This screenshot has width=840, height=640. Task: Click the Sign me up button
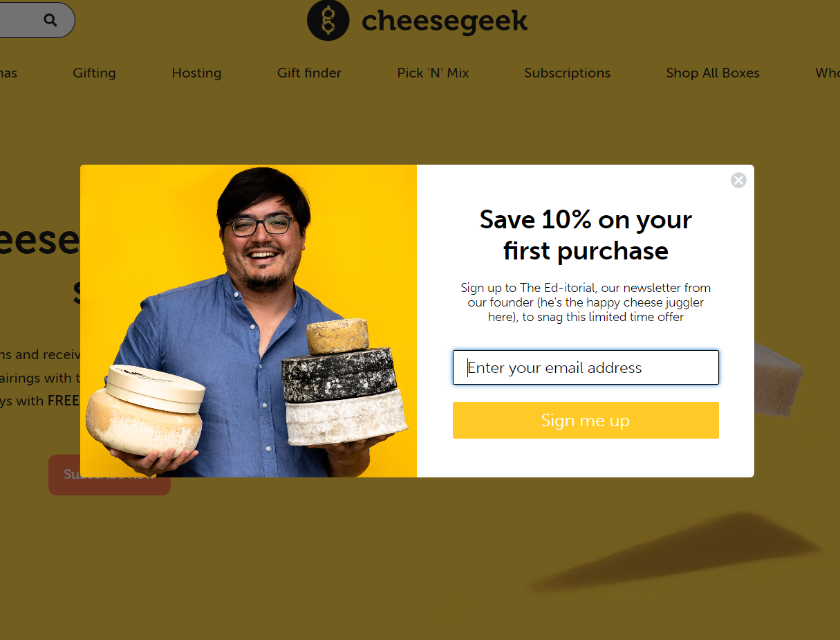click(586, 420)
